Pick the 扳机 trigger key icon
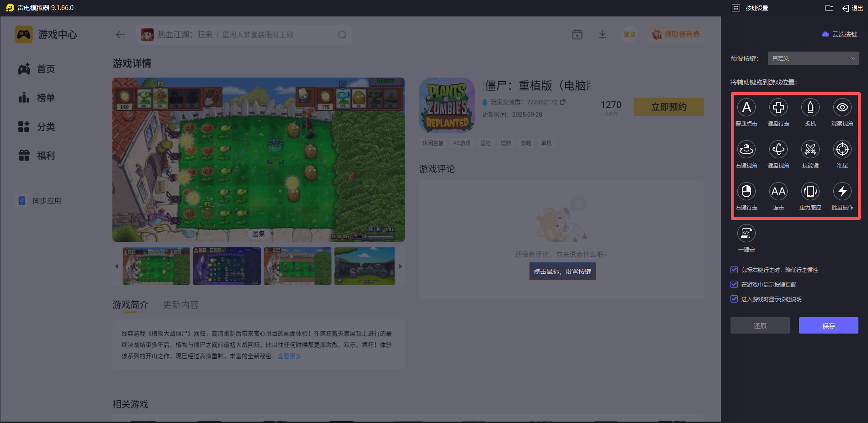 tap(810, 108)
